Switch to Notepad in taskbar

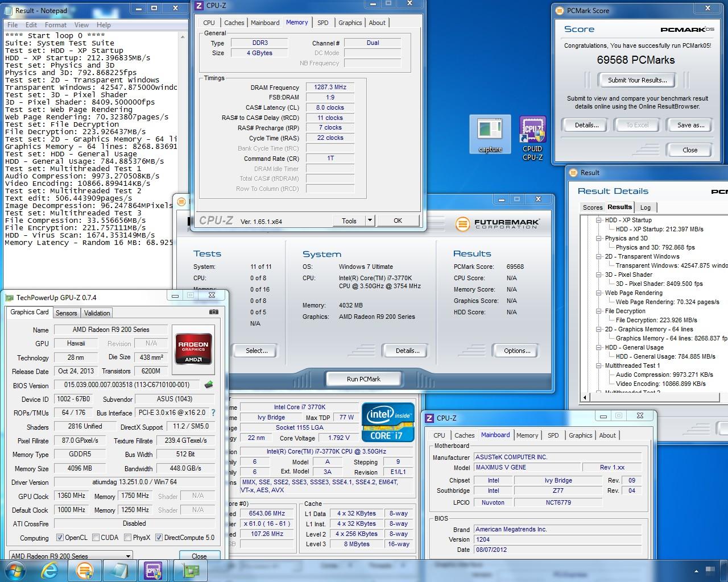(x=119, y=570)
